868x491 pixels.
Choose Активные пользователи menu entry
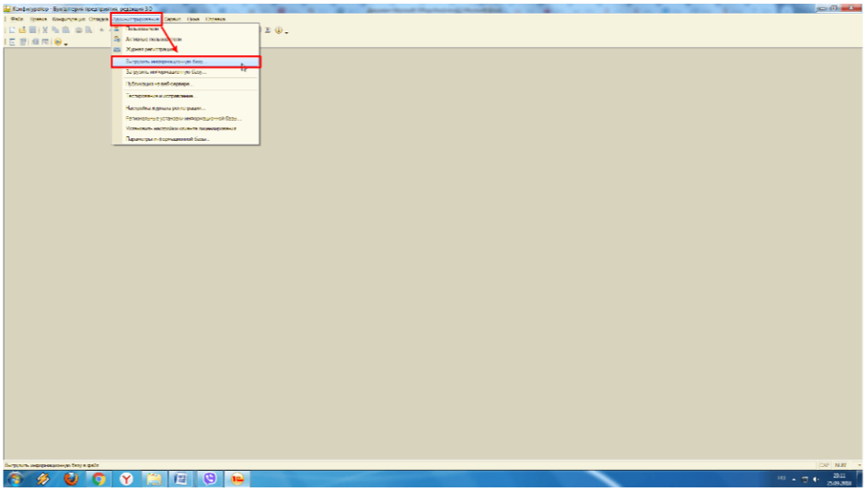(185, 40)
